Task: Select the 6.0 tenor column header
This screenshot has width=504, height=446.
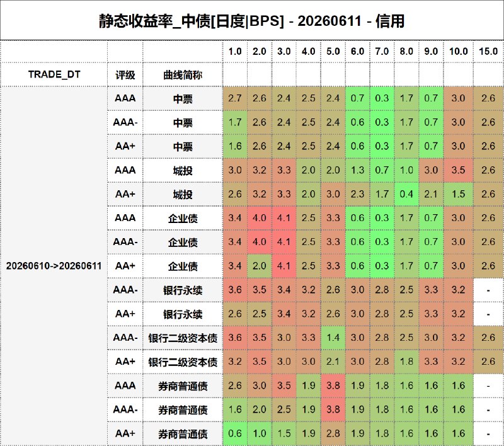Action: click(x=357, y=52)
